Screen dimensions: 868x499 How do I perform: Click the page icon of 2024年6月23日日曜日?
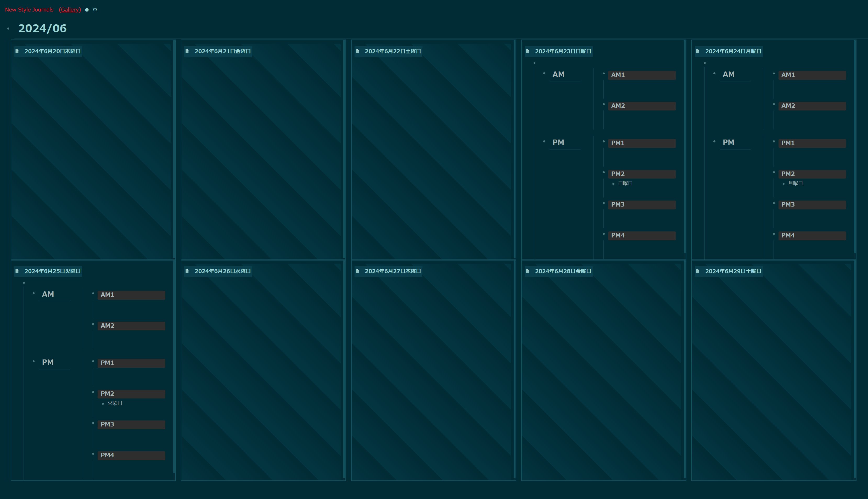point(528,51)
